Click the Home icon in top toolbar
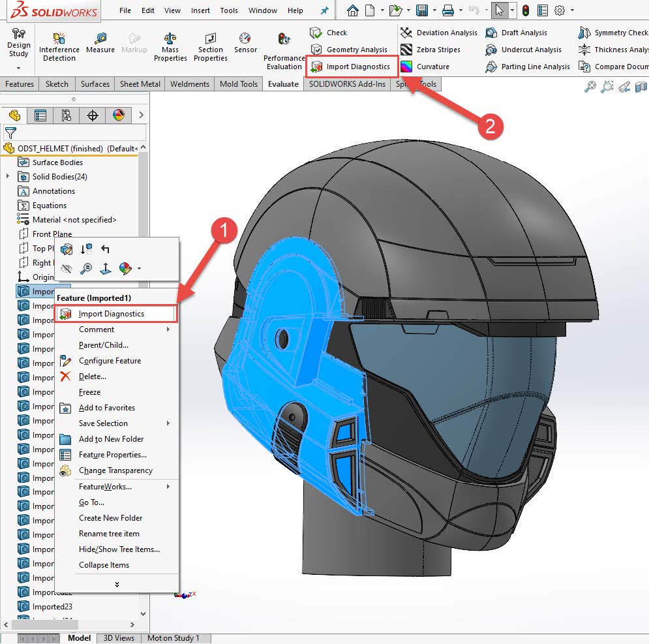Viewport: 649px width, 644px height. (353, 10)
